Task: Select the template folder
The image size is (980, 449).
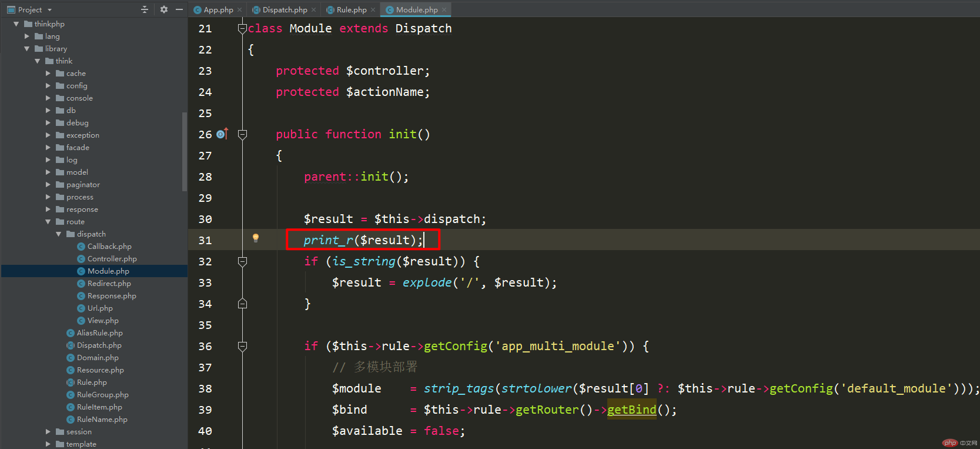Action: coord(81,444)
